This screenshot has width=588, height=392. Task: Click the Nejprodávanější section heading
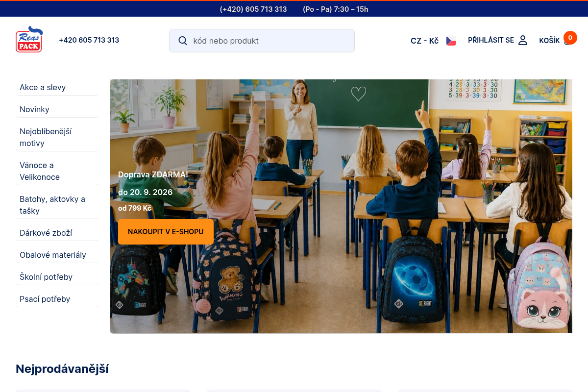[62, 369]
